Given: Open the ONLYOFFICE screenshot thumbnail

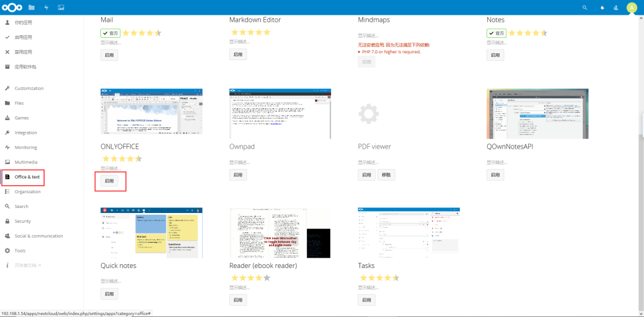Looking at the screenshot, I should pyautogui.click(x=152, y=111).
